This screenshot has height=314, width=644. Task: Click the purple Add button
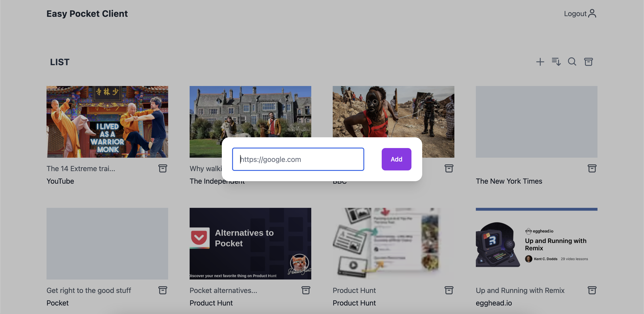[x=396, y=159]
